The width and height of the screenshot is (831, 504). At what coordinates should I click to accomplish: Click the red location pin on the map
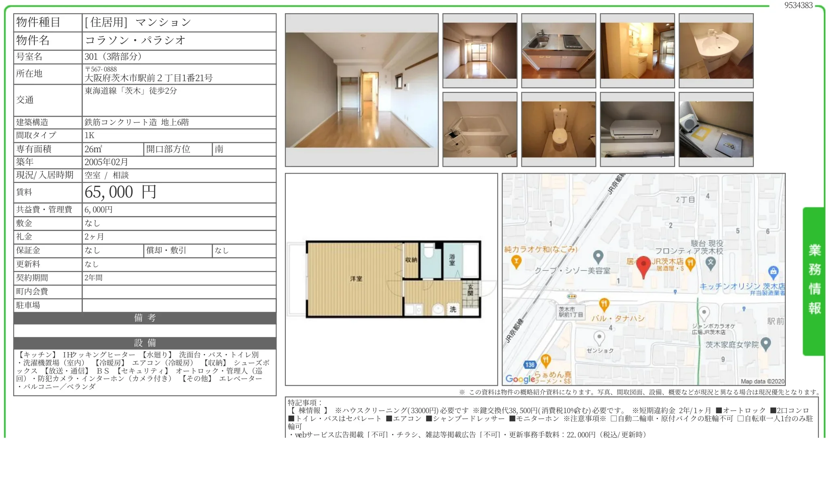tap(643, 267)
